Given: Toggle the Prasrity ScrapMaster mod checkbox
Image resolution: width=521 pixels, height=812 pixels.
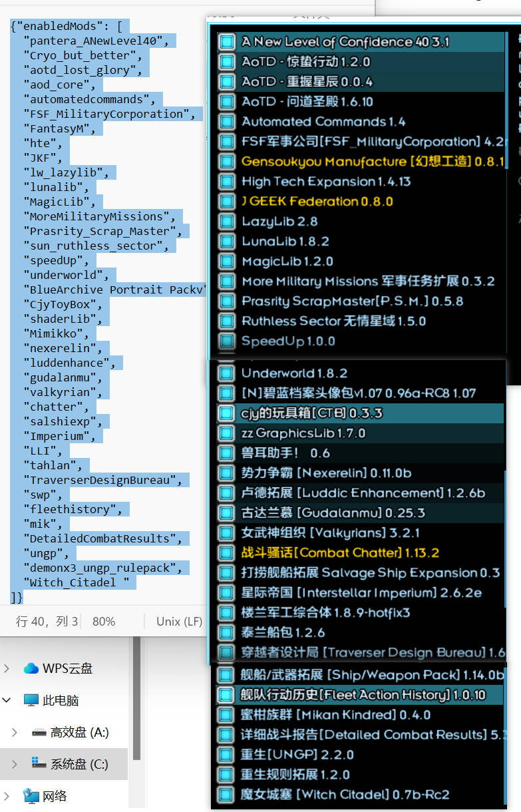Looking at the screenshot, I should (x=227, y=302).
